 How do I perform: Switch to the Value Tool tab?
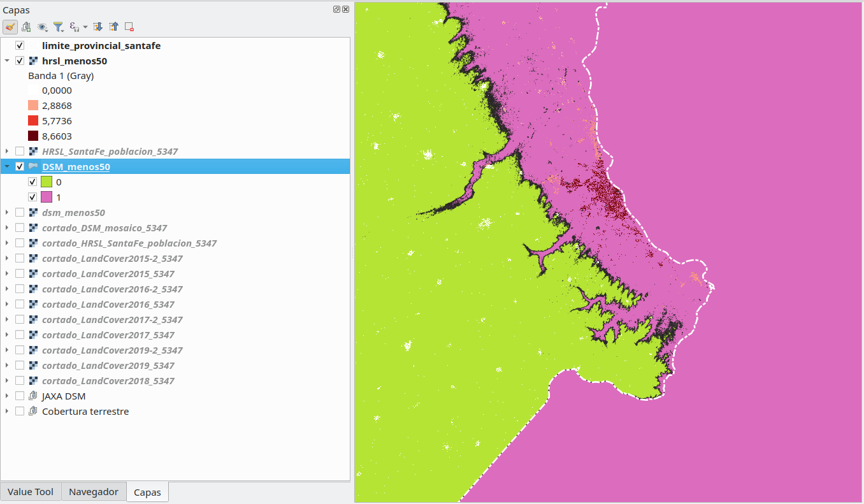point(31,492)
